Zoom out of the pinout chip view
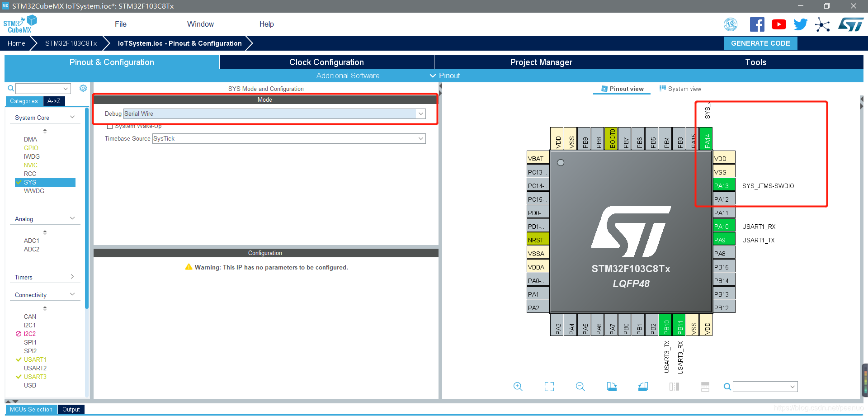Image resolution: width=868 pixels, height=416 pixels. click(x=580, y=387)
